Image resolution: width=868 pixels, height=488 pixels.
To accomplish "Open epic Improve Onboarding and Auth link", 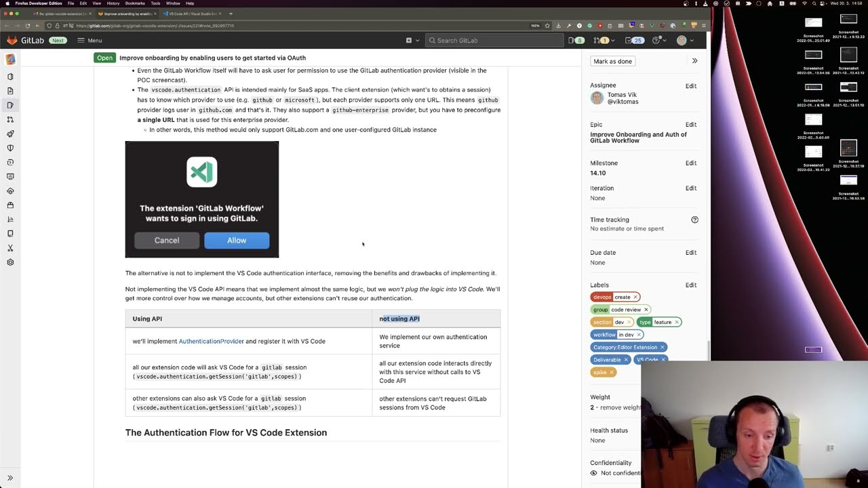I will [638, 138].
